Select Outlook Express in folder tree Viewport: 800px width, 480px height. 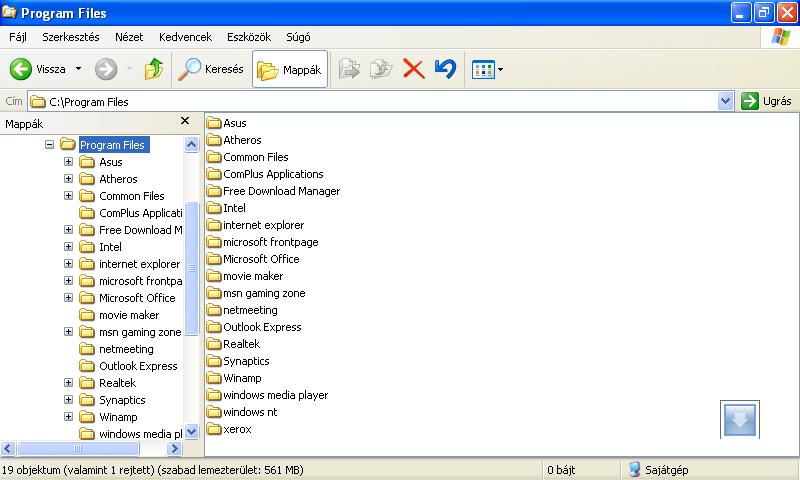[x=138, y=366]
